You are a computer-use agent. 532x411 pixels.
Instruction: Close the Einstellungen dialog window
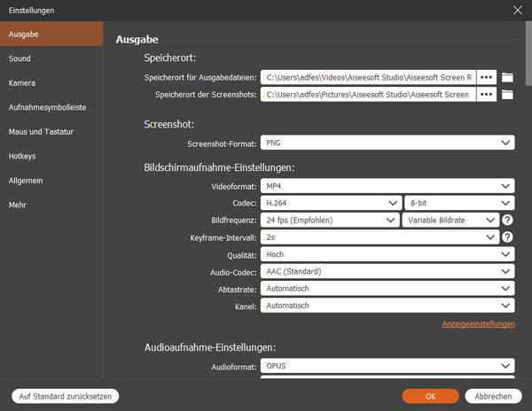(518, 11)
